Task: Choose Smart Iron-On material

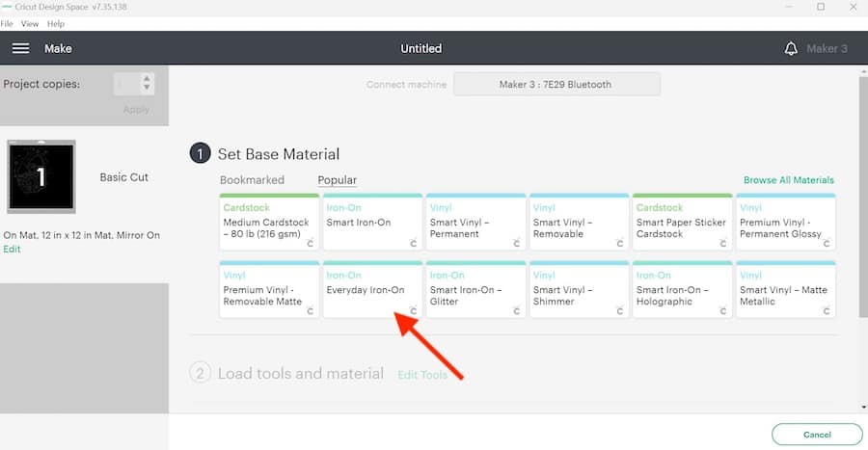Action: pos(372,223)
